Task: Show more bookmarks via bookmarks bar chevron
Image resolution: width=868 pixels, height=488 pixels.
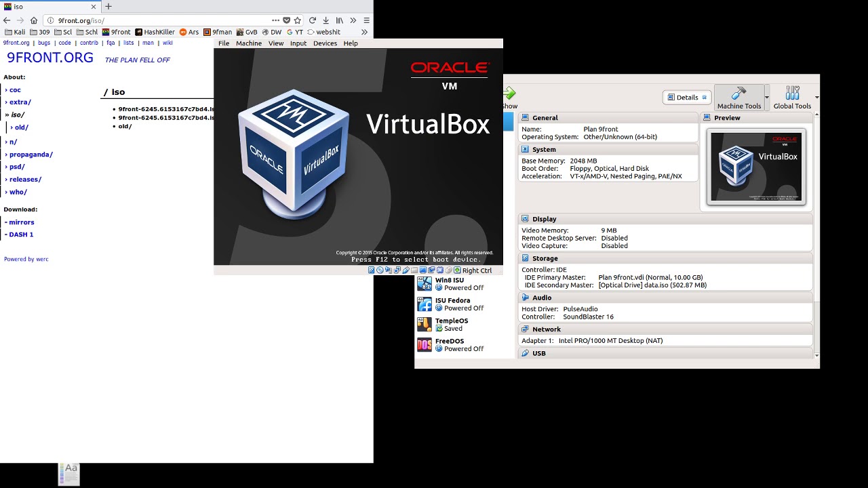Action: [x=364, y=32]
